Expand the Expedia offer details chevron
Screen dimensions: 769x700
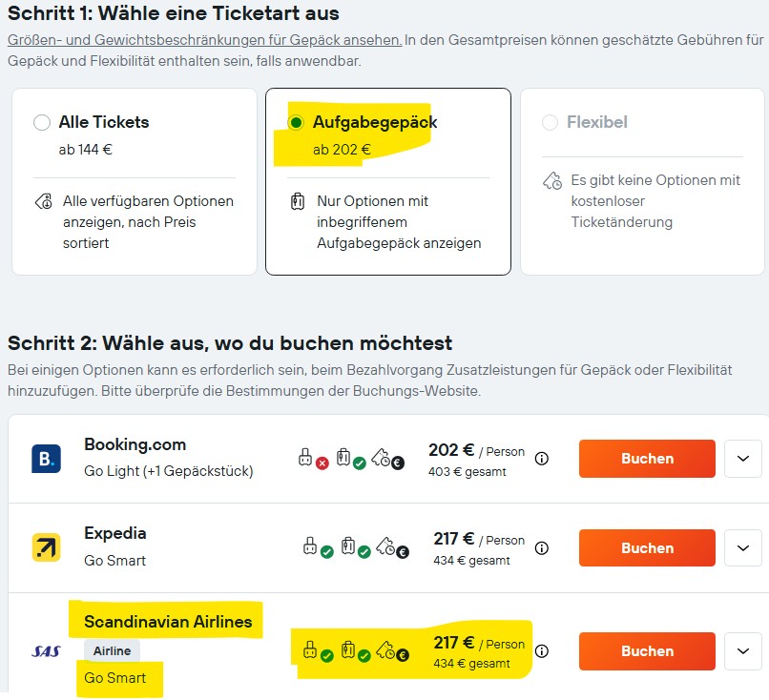[x=743, y=547]
